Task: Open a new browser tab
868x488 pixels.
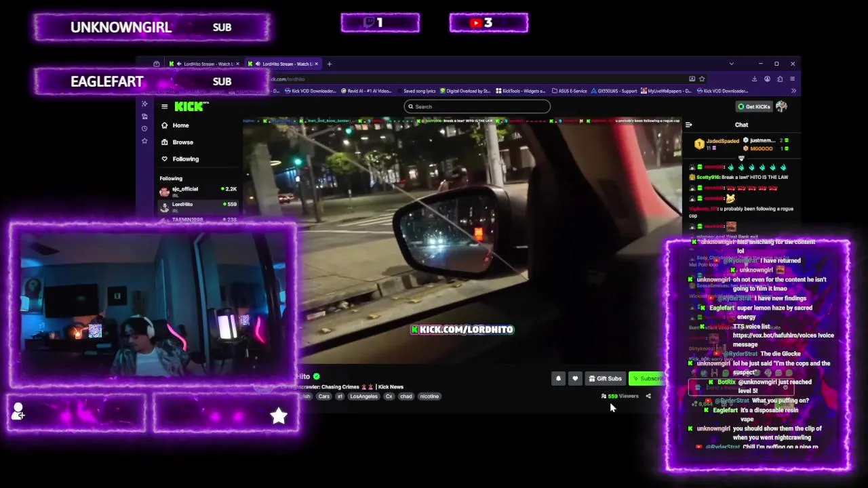Action: (x=330, y=64)
